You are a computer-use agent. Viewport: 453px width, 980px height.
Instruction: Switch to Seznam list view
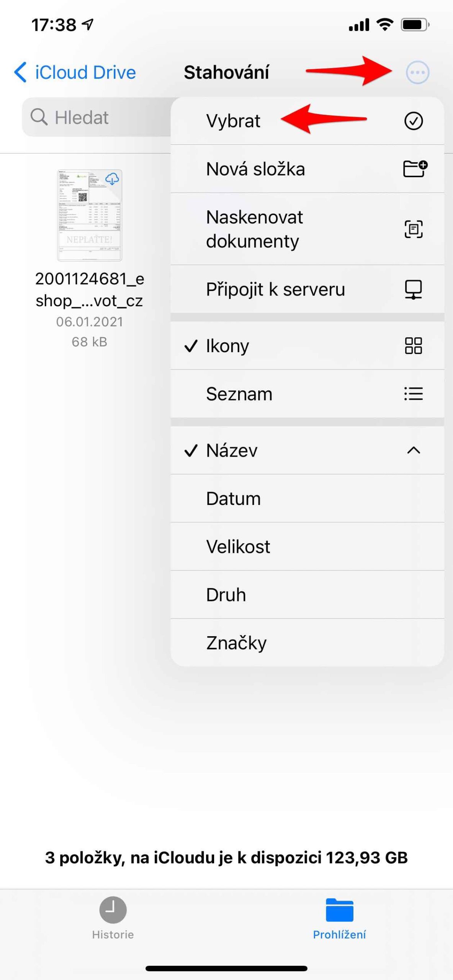tap(239, 394)
